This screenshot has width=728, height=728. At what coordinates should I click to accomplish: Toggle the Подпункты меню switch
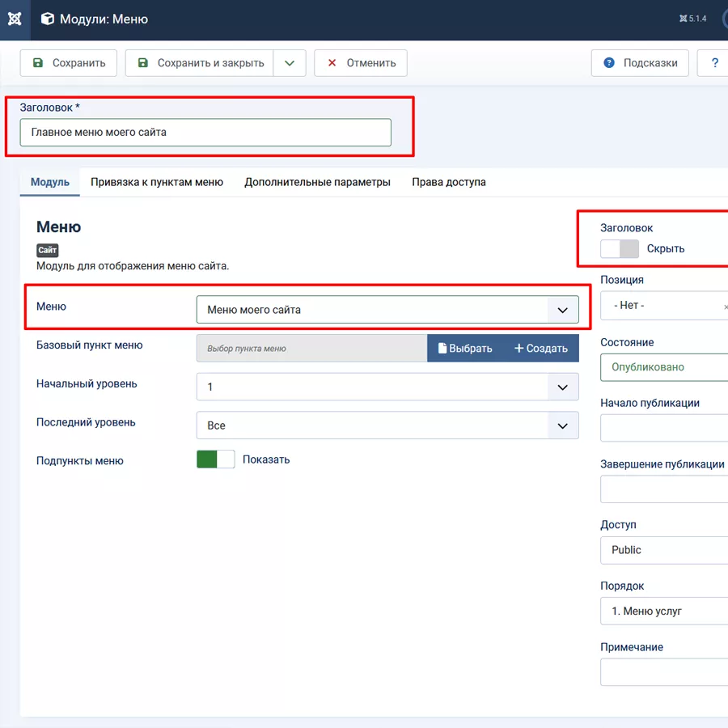215,459
